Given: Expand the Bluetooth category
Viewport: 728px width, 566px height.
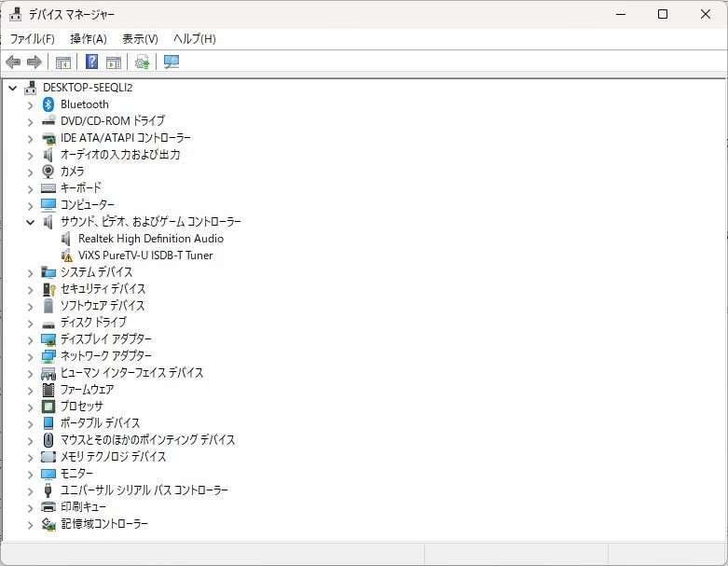Looking at the screenshot, I should (x=30, y=105).
